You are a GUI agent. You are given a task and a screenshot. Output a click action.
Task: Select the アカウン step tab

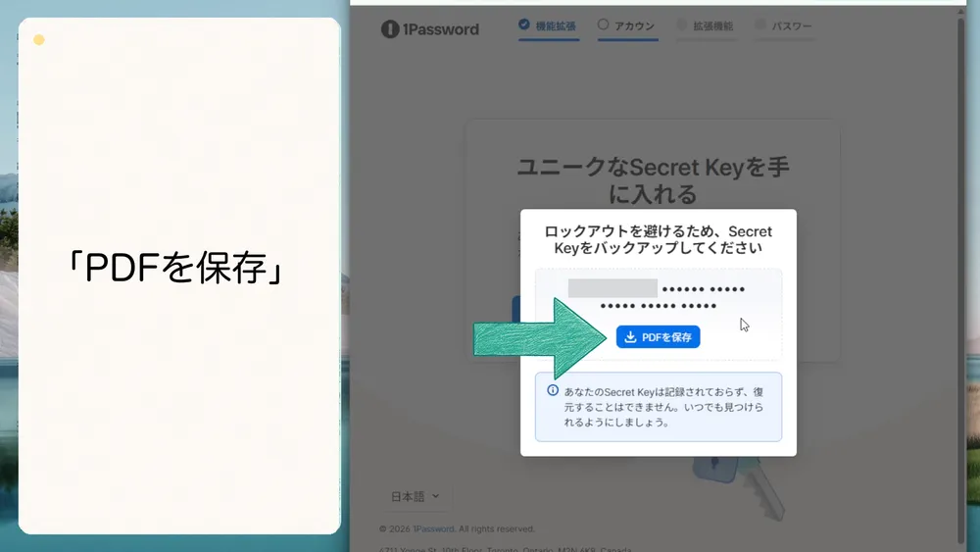(x=627, y=26)
